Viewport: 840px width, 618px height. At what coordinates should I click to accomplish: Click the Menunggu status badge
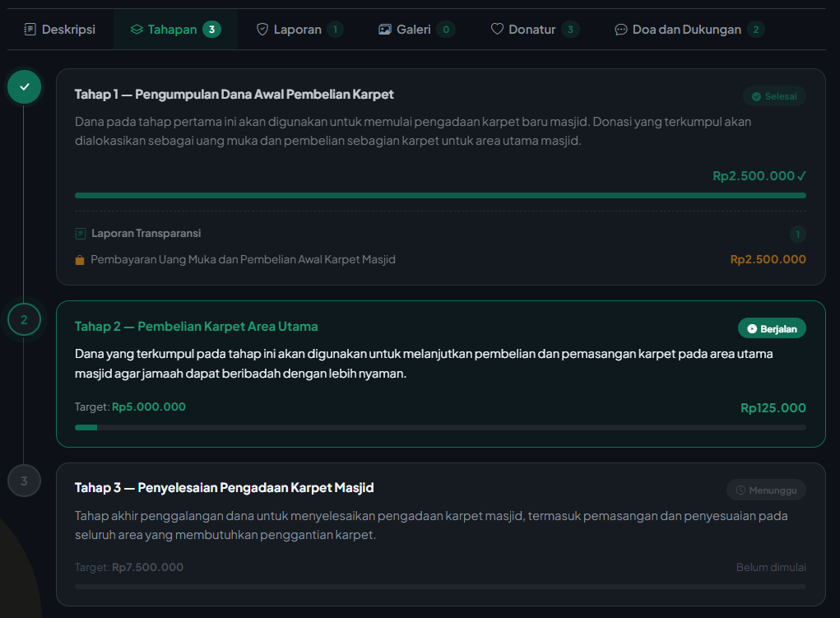766,490
